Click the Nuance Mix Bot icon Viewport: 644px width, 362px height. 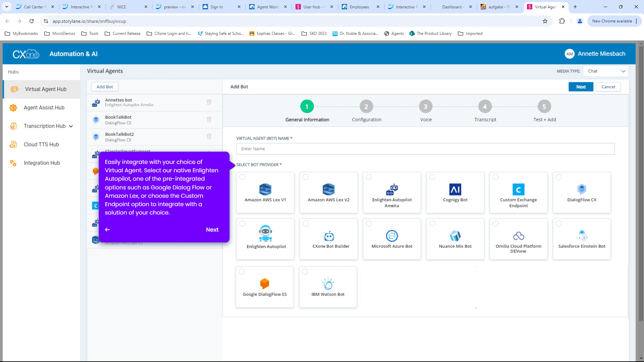[455, 236]
